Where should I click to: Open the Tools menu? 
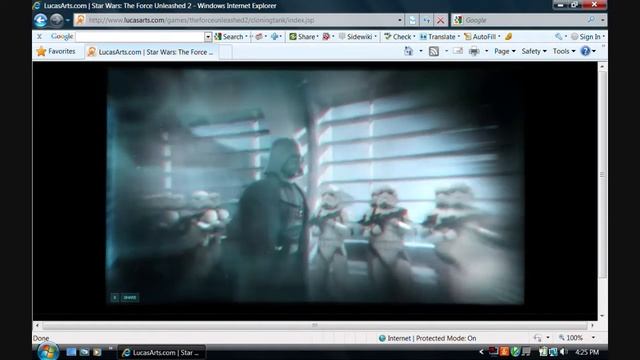[564, 51]
